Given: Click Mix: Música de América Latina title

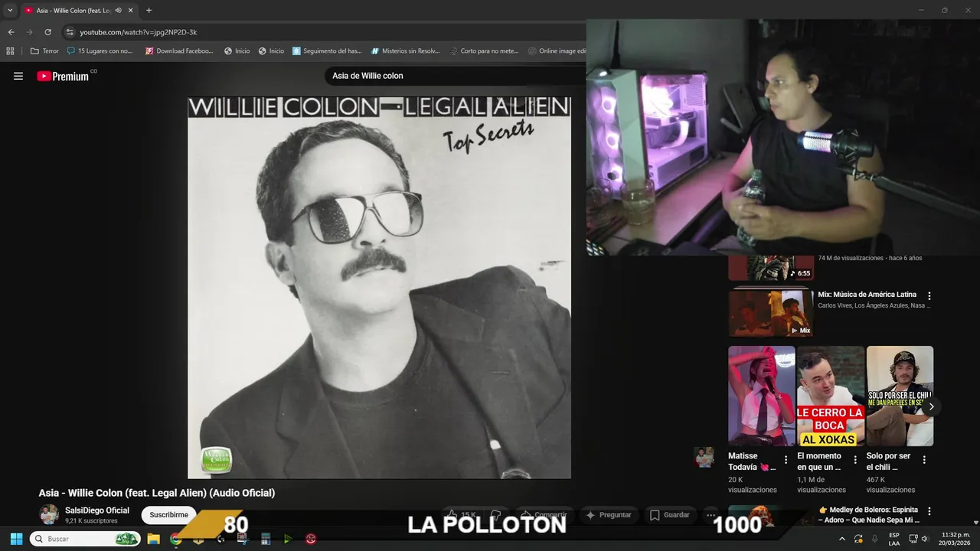Looking at the screenshot, I should [867, 295].
